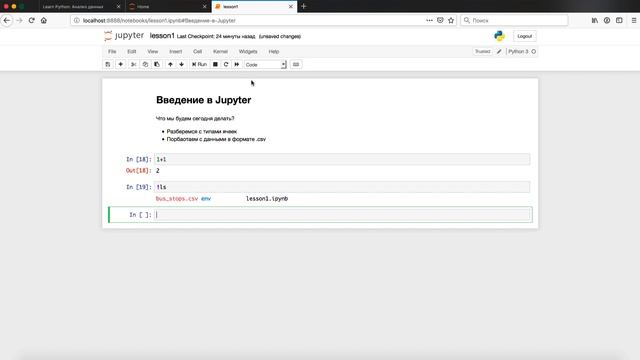This screenshot has width=640, height=360.
Task: Click the Logout button
Action: pyautogui.click(x=524, y=36)
